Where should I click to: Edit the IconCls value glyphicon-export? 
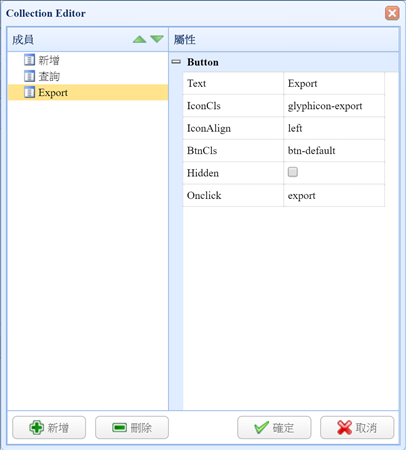[334, 106]
